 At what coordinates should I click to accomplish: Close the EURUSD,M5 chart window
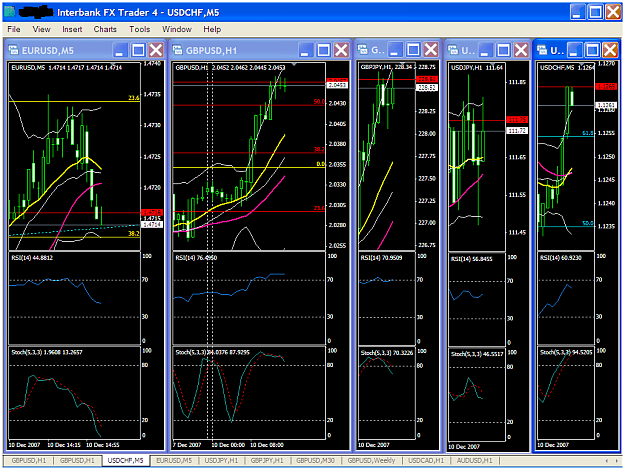[156, 50]
